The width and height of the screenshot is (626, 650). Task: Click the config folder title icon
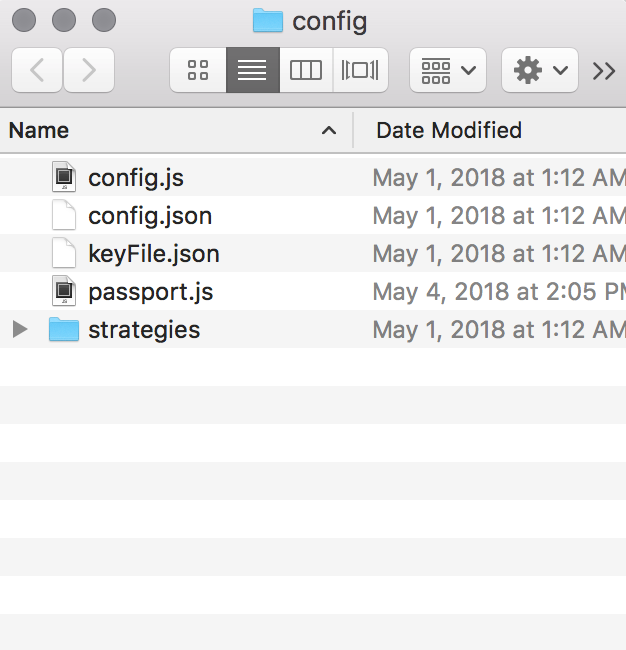click(x=267, y=20)
